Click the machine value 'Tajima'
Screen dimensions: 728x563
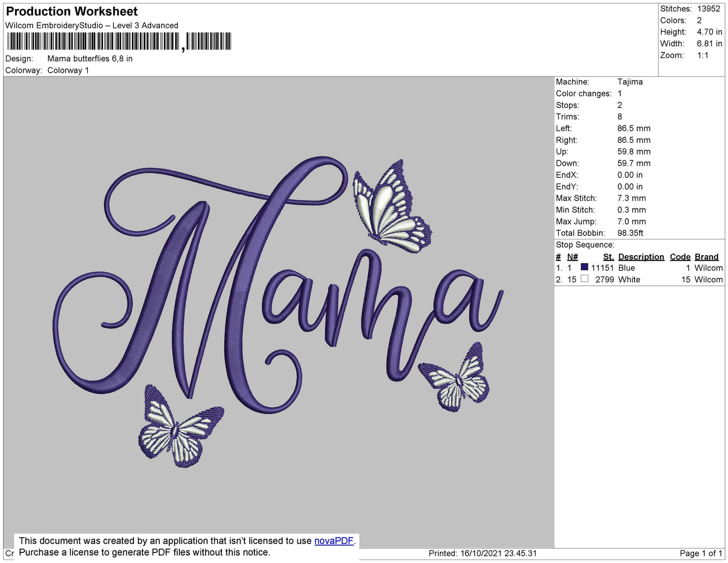click(630, 82)
